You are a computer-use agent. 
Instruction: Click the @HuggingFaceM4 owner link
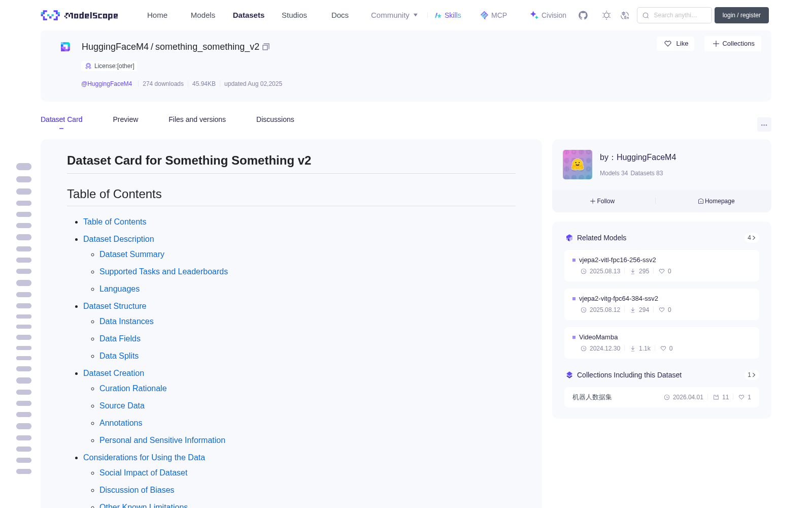pyautogui.click(x=107, y=84)
